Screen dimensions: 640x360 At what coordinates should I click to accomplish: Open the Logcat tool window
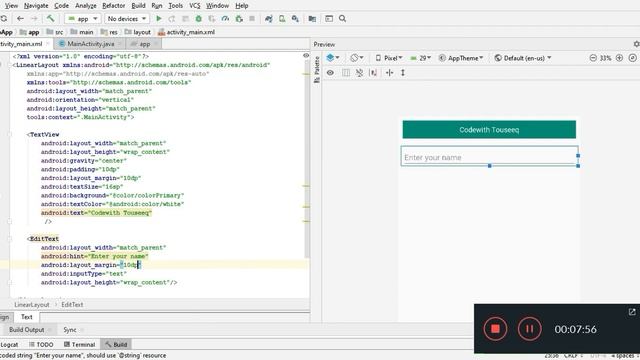tap(9, 344)
